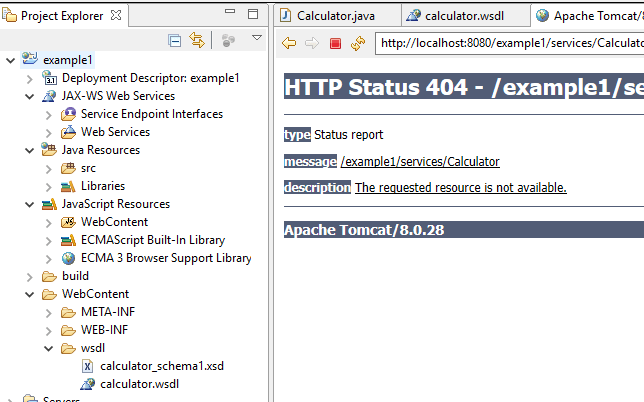Collapse the JAX-WS Web Services node
The image size is (644, 402).
click(30, 97)
